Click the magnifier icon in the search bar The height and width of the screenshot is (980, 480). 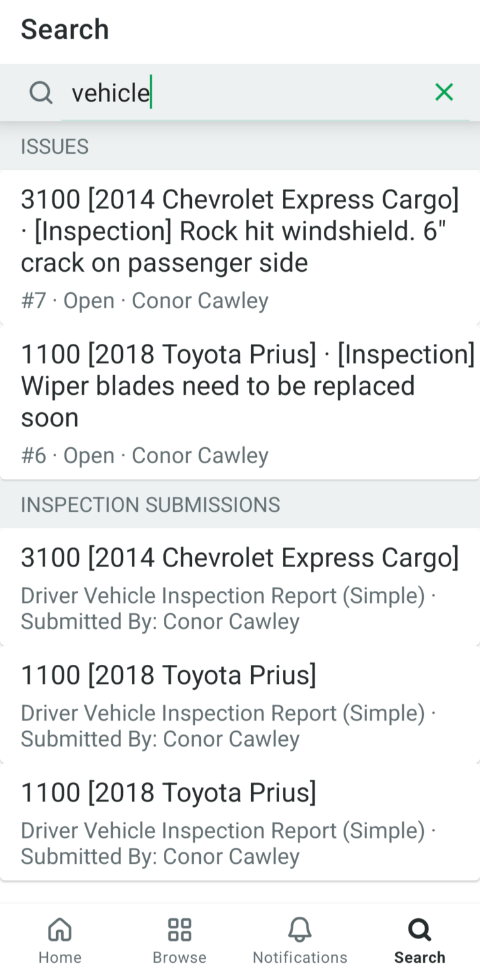pyautogui.click(x=41, y=93)
